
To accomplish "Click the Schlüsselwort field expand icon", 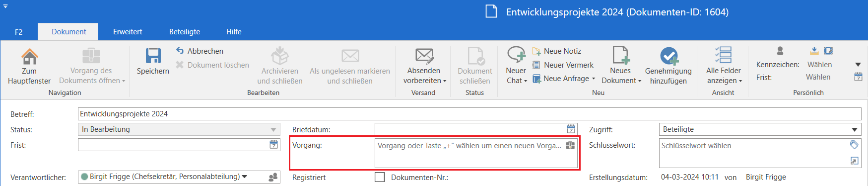I will [x=854, y=161].
